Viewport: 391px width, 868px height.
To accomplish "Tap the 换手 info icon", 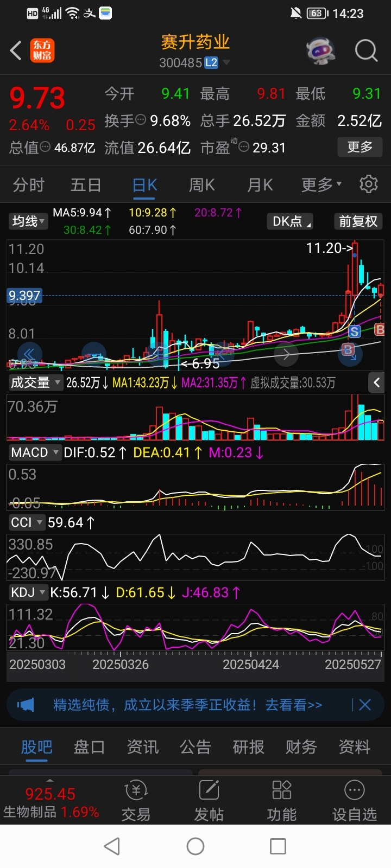I will [x=141, y=120].
